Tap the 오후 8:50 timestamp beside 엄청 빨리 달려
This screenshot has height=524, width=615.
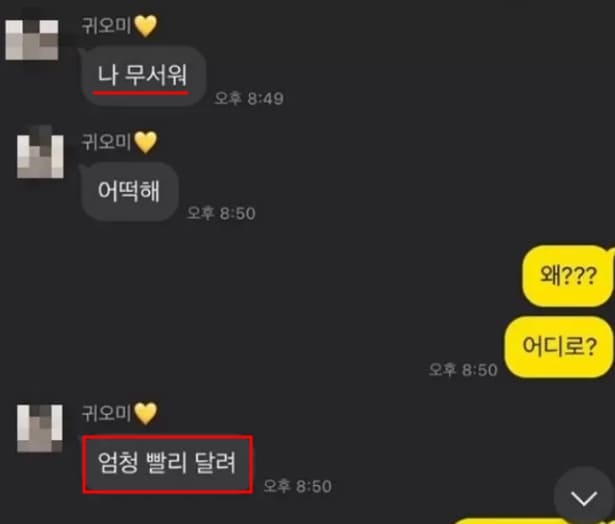point(297,486)
